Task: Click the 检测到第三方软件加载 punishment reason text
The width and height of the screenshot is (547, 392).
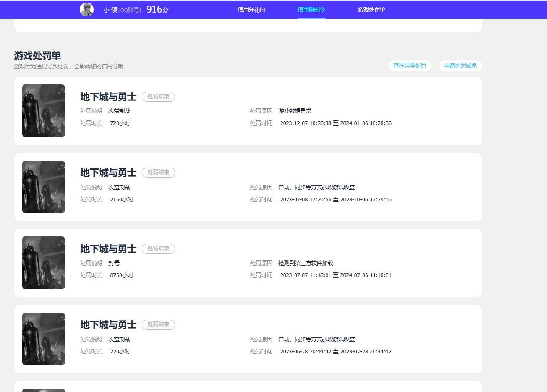Action: click(306, 263)
